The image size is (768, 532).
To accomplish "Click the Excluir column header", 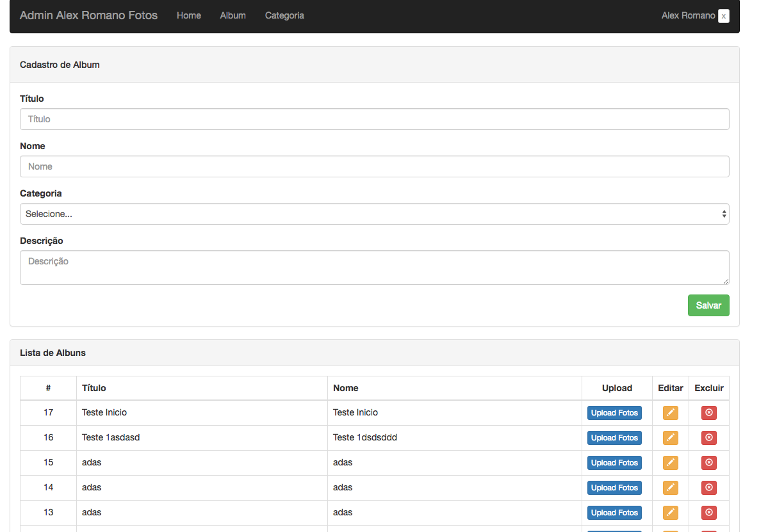I will click(708, 388).
